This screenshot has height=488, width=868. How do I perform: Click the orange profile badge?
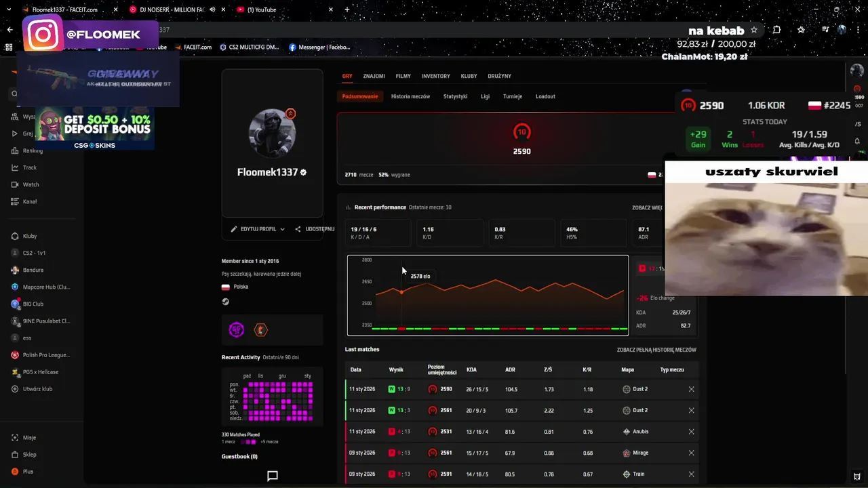(260, 330)
